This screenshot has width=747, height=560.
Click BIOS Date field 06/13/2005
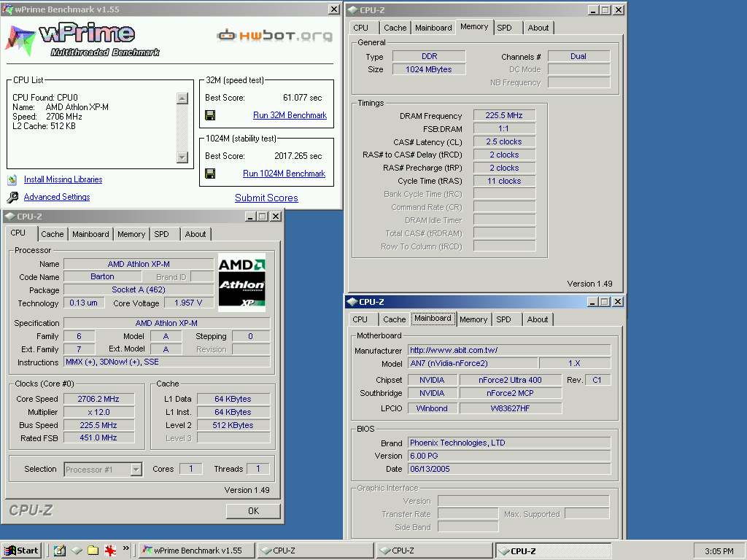[x=509, y=469]
